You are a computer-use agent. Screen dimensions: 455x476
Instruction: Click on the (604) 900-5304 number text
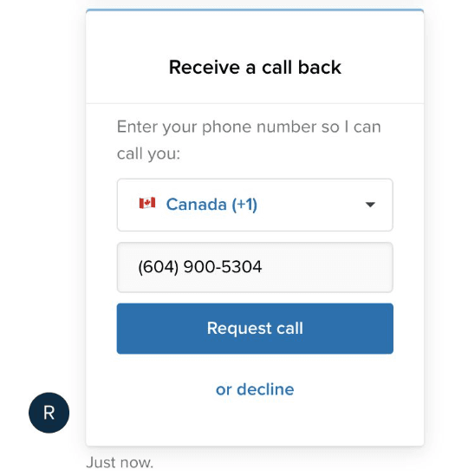[x=199, y=267]
